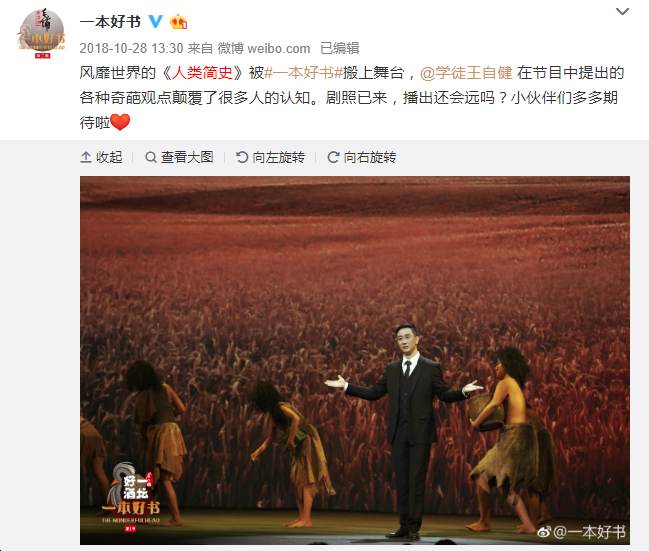Click the 查看大图 magnifier icon
649x551 pixels.
[x=151, y=157]
